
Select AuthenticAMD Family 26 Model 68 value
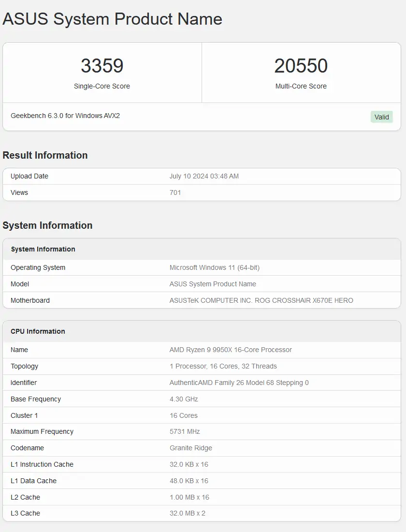tap(239, 383)
